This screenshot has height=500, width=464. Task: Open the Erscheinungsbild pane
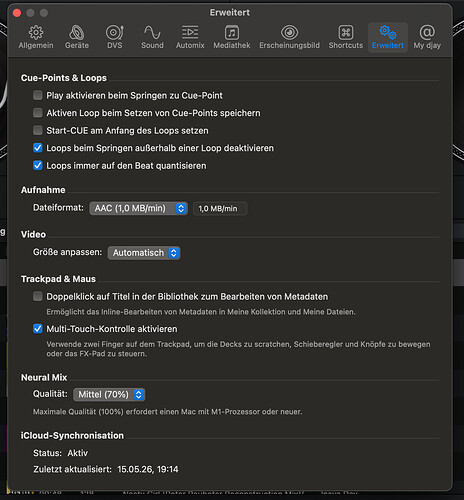coord(289,37)
